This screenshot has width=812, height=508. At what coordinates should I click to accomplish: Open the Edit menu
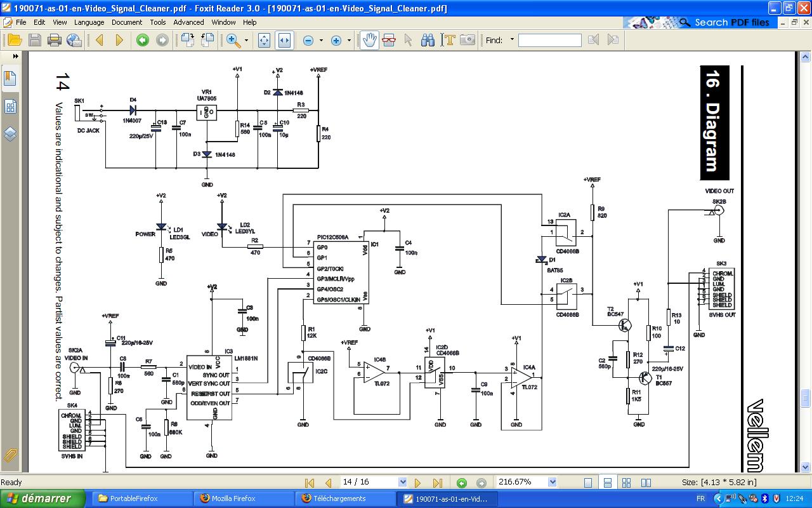[x=39, y=22]
